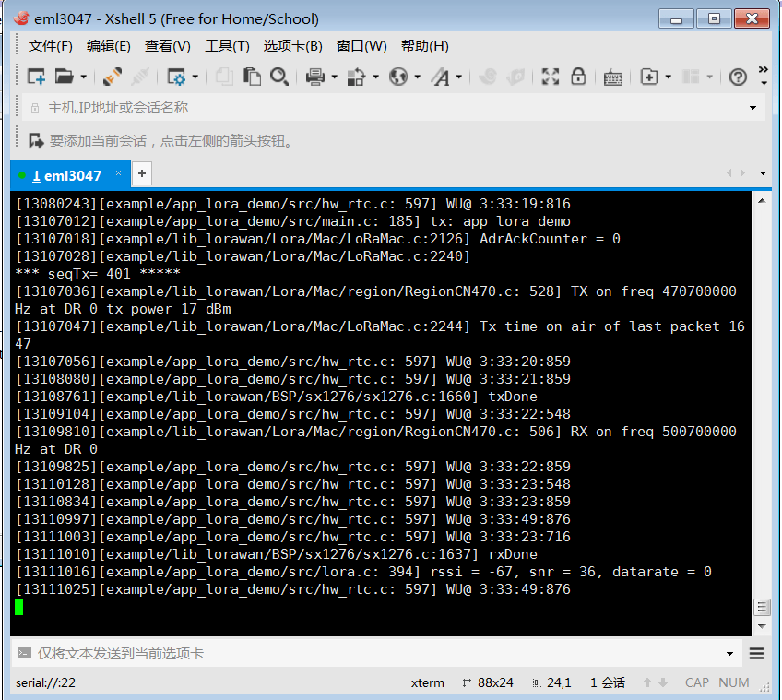Expand the address bar dropdown arrow

pos(752,108)
